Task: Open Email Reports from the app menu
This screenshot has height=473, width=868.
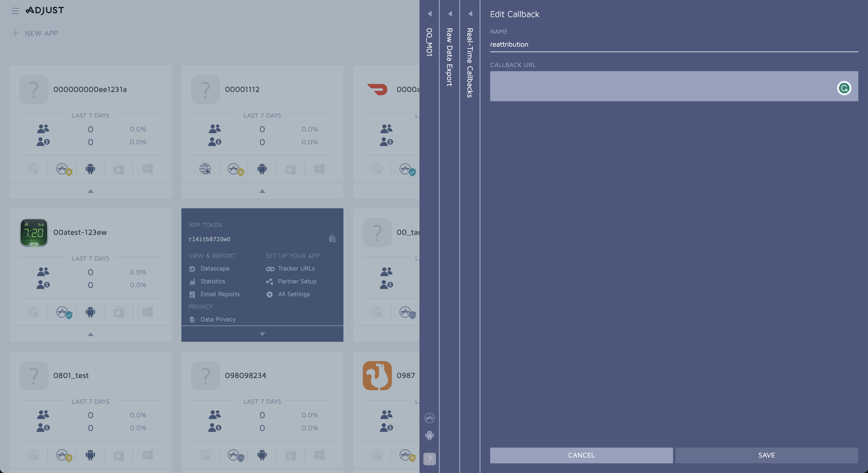Action: 220,294
